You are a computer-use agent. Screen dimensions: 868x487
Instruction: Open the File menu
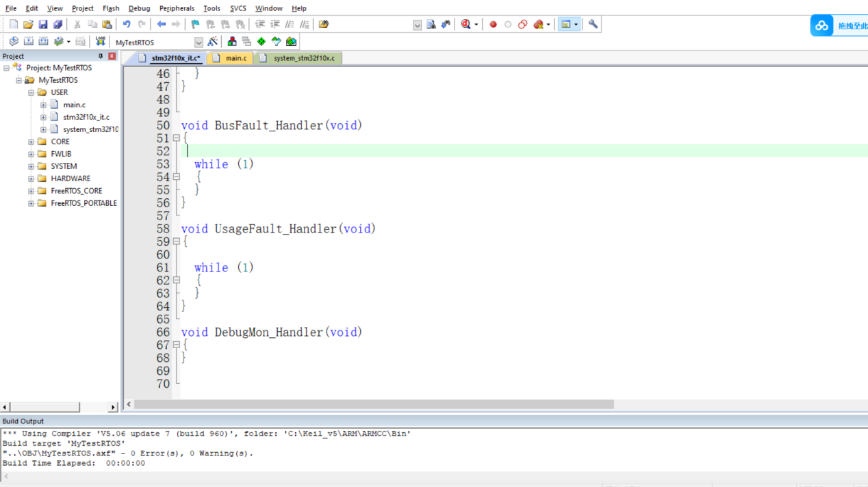coord(11,8)
